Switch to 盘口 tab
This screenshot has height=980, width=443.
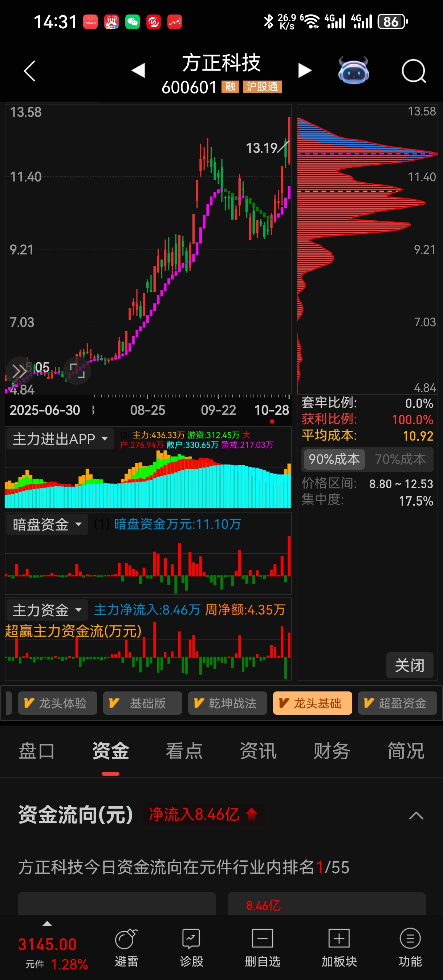[37, 751]
